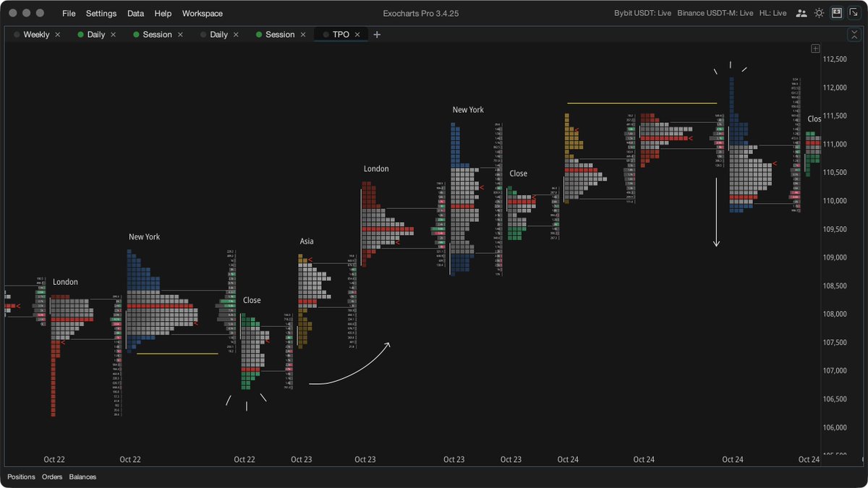Toggle the sun brightness theme icon

point(819,13)
